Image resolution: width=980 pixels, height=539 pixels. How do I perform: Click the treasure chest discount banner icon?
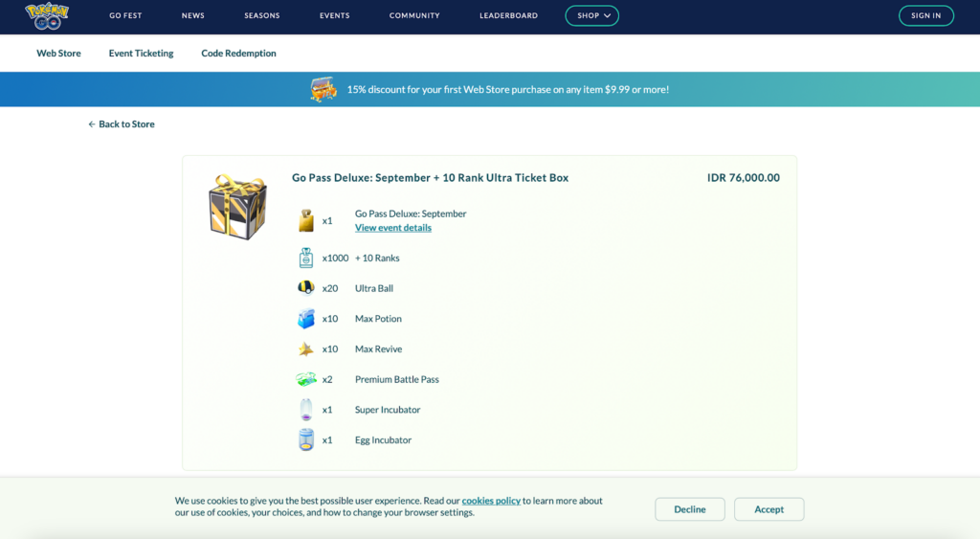tap(323, 89)
